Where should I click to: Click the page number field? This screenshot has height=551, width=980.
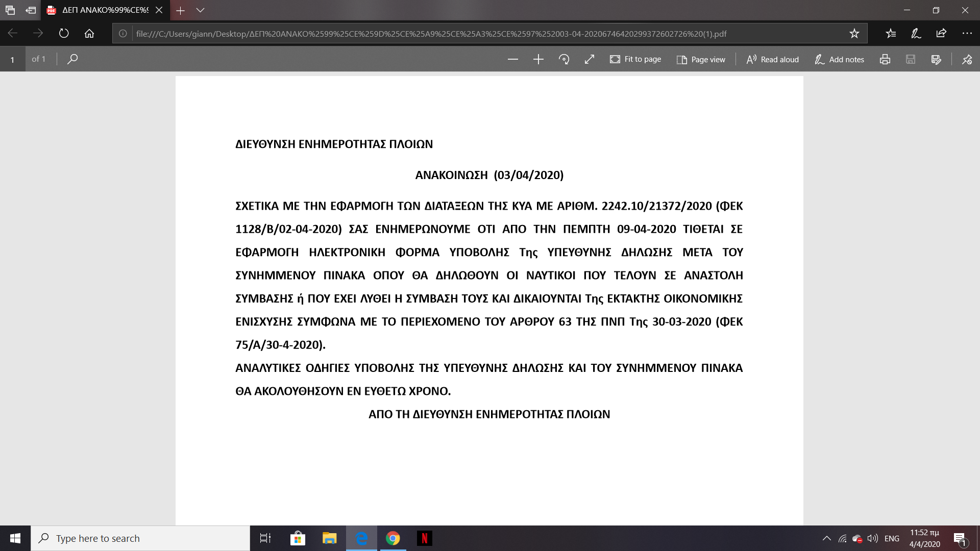point(13,59)
